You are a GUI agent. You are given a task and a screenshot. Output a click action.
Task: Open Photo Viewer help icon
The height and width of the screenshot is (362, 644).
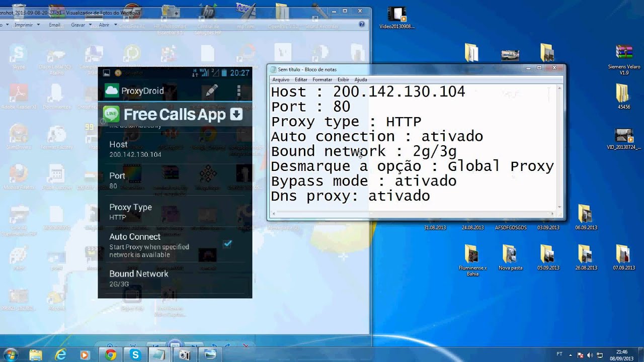point(361,24)
